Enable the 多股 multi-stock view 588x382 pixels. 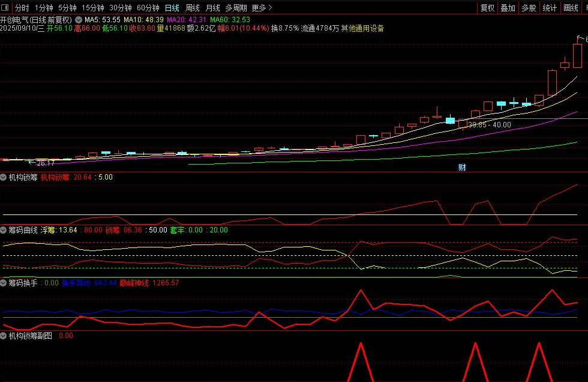click(x=529, y=8)
